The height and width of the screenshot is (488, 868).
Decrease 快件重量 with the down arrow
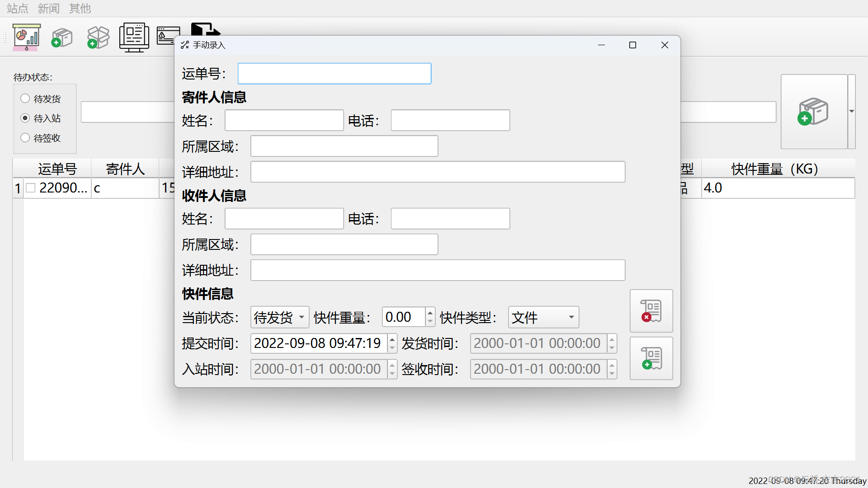point(430,322)
